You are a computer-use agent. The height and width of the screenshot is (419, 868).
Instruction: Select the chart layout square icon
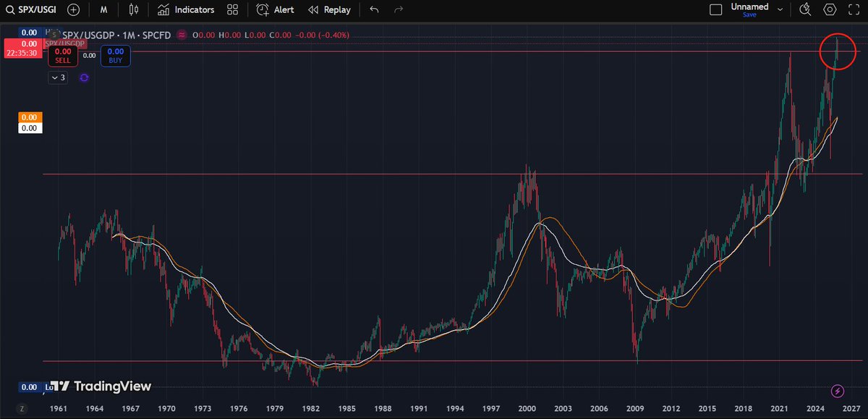tap(716, 10)
